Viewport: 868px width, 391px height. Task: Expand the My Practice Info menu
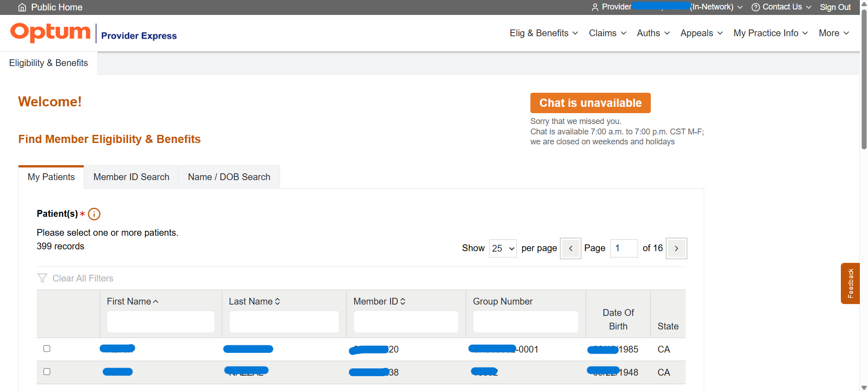point(771,33)
